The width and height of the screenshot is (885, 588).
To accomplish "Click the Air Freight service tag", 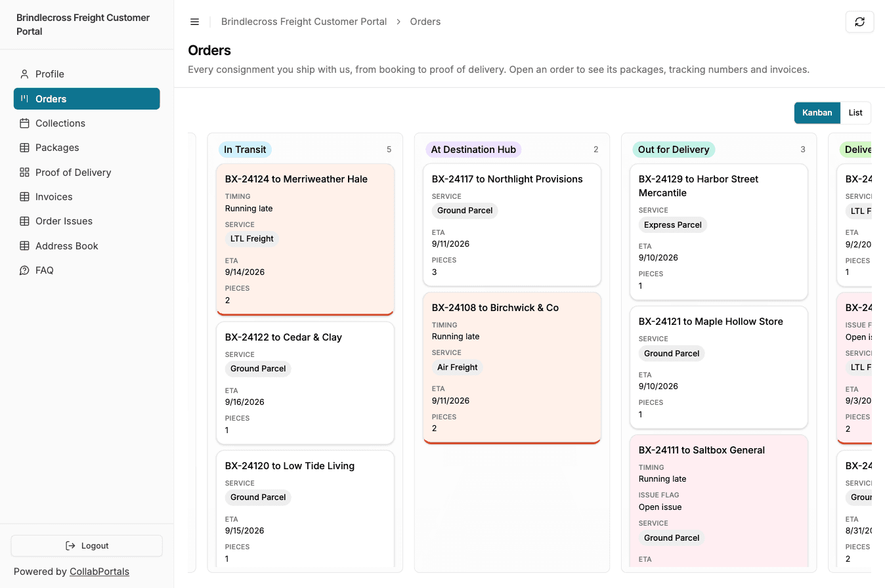I will [458, 367].
